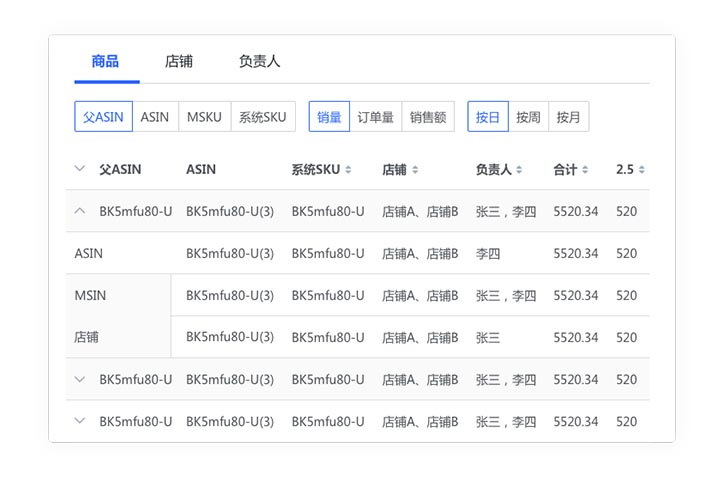Select the 按月 time option
The width and height of the screenshot is (726, 480).
[568, 117]
